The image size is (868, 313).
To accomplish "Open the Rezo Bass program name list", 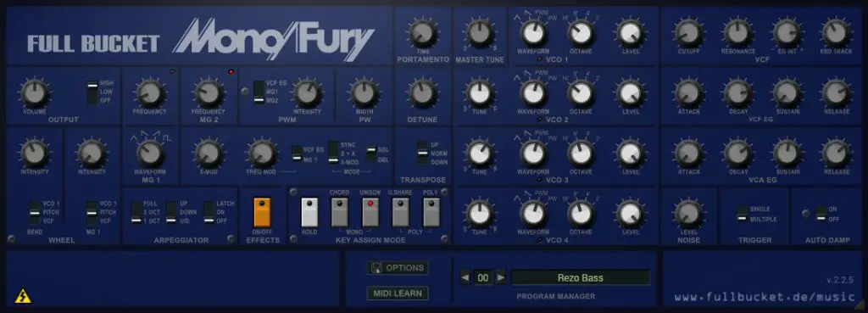I will pyautogui.click(x=580, y=277).
